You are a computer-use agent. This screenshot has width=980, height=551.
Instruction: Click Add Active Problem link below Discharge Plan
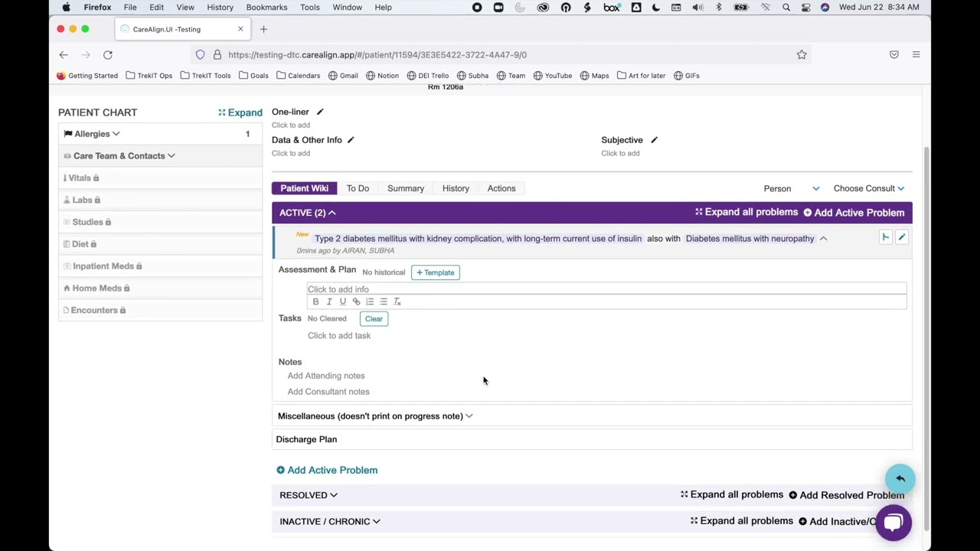(327, 470)
